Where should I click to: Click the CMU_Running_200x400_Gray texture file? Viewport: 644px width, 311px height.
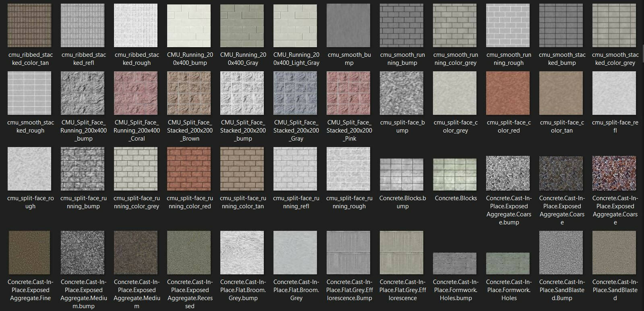(x=242, y=26)
